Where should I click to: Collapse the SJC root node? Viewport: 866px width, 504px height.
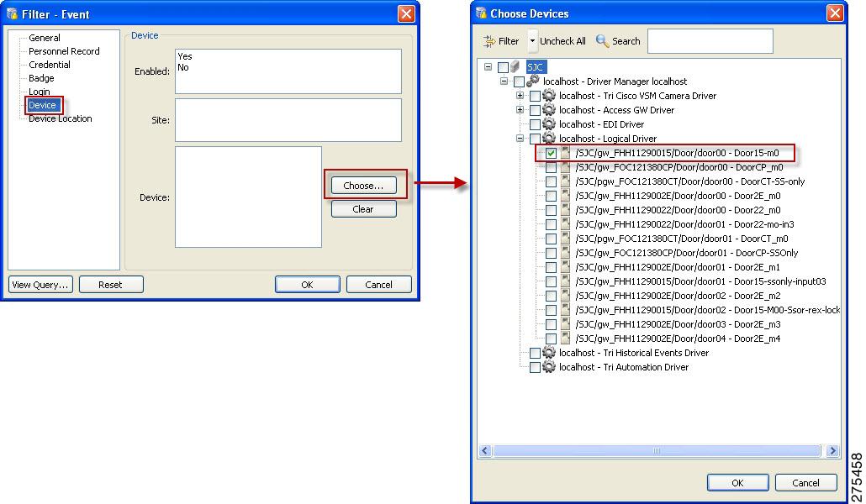[x=488, y=67]
